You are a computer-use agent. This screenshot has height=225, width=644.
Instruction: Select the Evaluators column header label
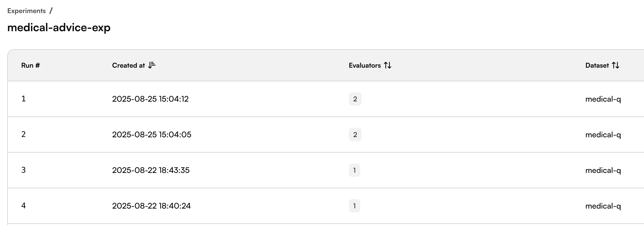pyautogui.click(x=365, y=65)
